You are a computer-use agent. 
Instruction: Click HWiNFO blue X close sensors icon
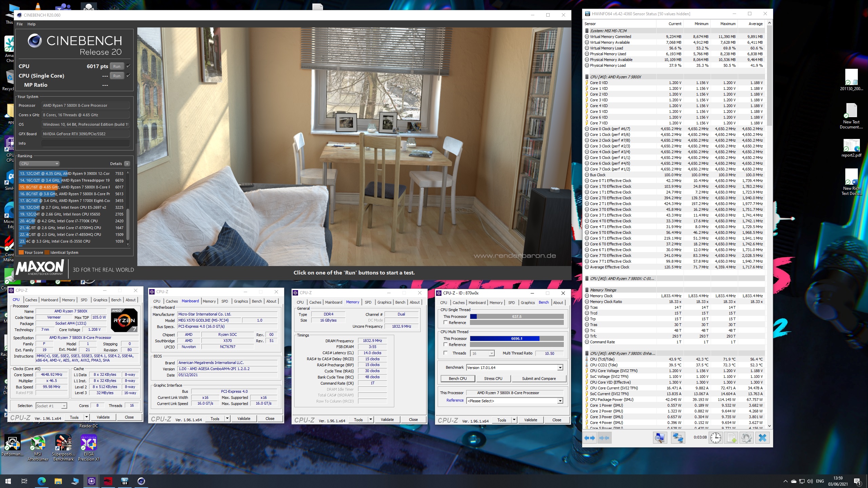762,438
